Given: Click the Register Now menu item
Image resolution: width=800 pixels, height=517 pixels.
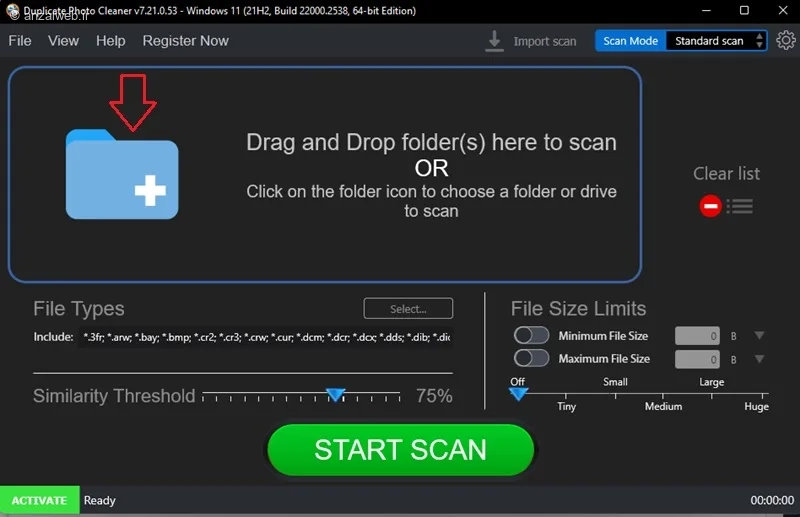Looking at the screenshot, I should (x=185, y=41).
